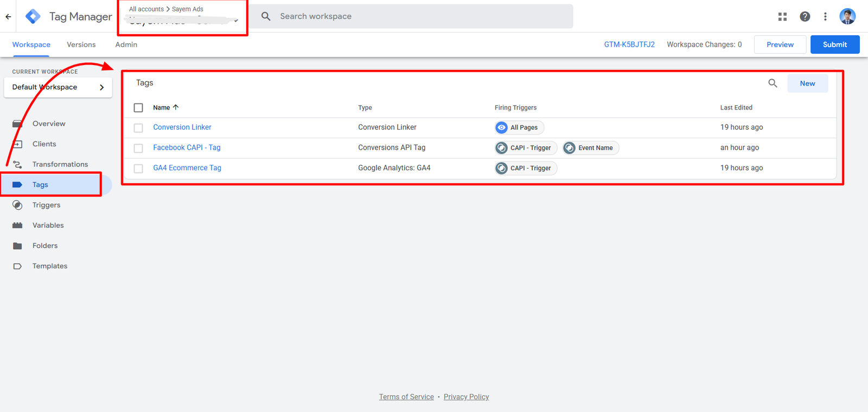Screen dimensions: 868x412
Task: Open the three-dot more options menu
Action: click(x=825, y=16)
